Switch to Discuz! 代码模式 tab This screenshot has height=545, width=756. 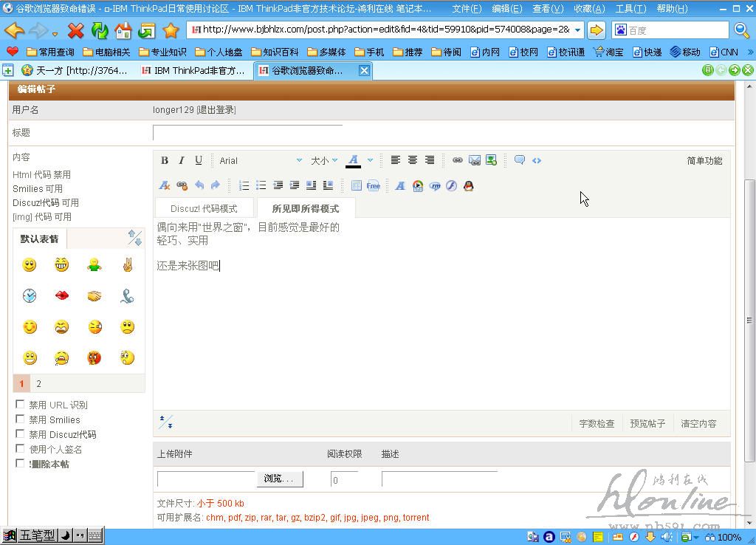(204, 208)
